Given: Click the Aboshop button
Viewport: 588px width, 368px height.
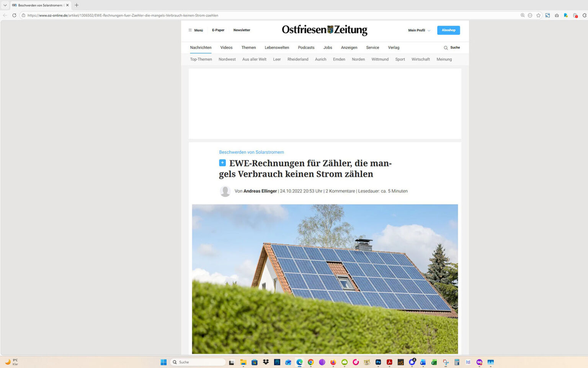Looking at the screenshot, I should (x=448, y=30).
